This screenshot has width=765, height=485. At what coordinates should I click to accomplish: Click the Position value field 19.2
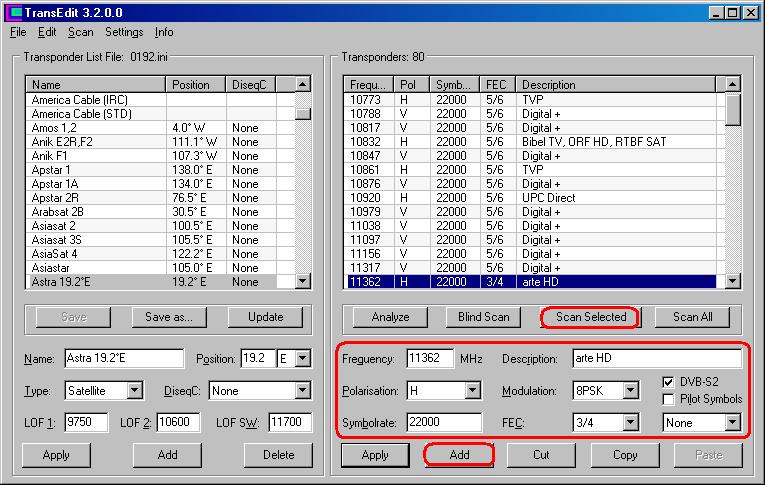(x=258, y=359)
